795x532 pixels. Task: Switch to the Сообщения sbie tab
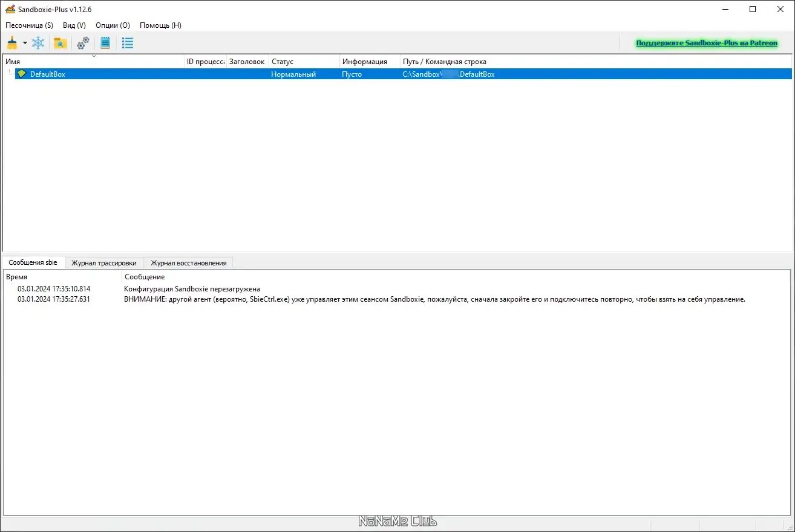33,262
